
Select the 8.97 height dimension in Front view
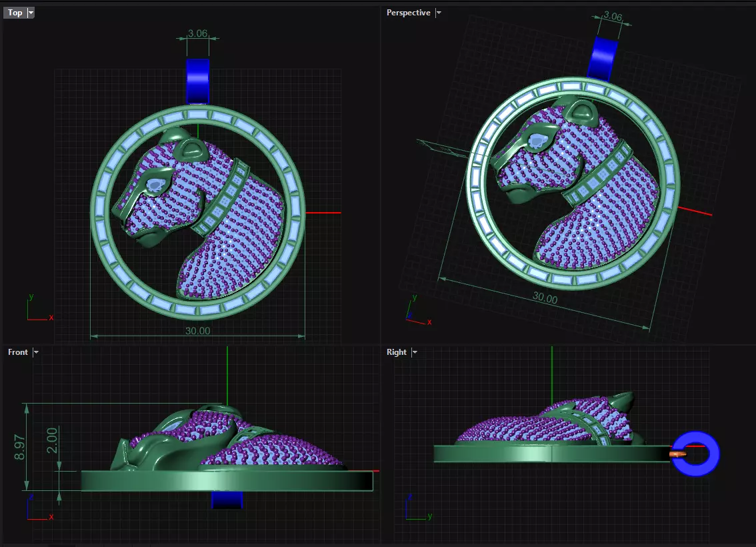pyautogui.click(x=19, y=447)
